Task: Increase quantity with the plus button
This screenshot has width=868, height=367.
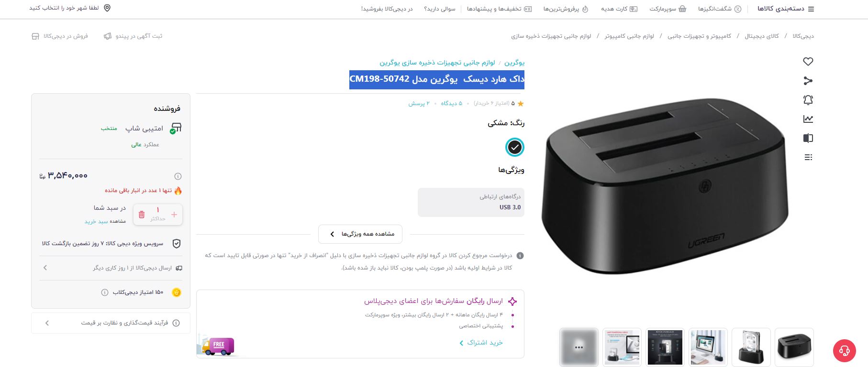Action: 174,215
